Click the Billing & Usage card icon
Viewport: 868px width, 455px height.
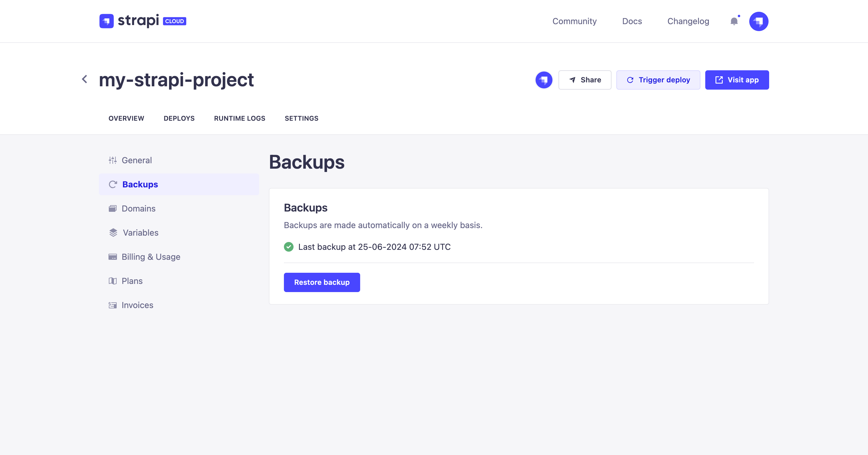113,257
